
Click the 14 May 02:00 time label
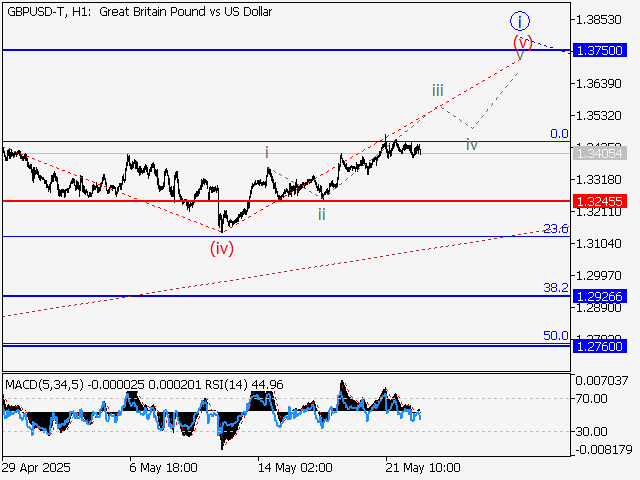tap(295, 467)
